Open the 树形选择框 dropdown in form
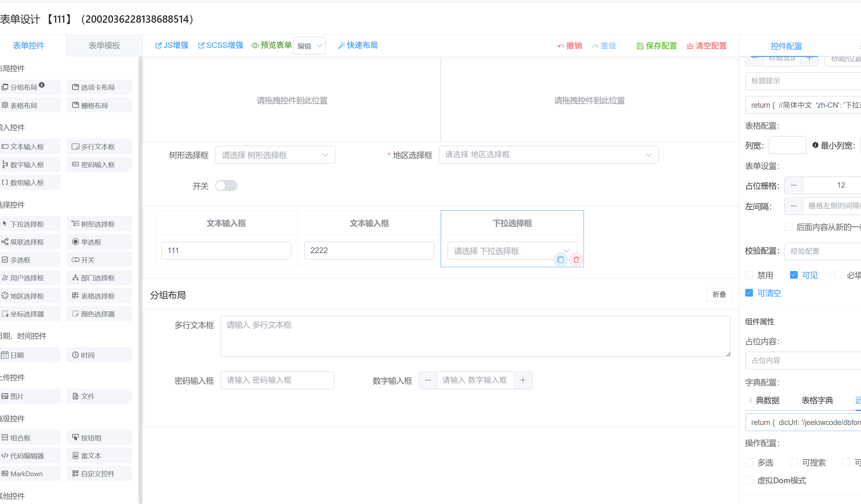This screenshot has height=504, width=861. click(x=275, y=155)
